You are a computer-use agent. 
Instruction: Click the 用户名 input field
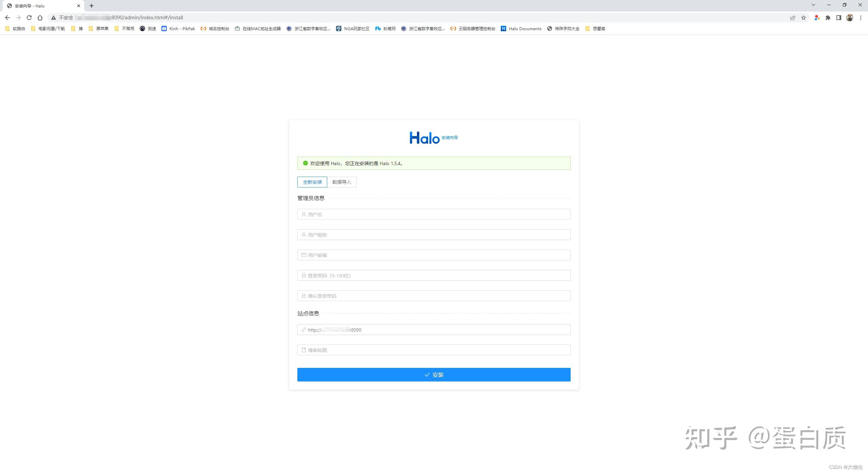(434, 214)
